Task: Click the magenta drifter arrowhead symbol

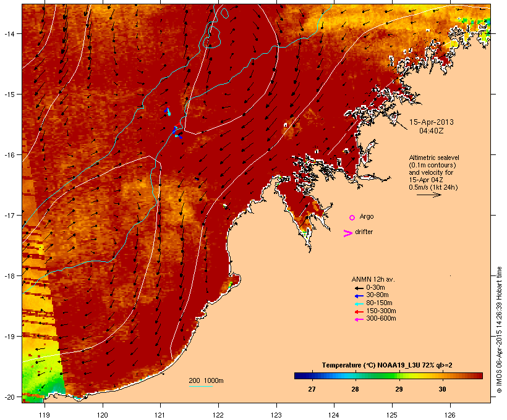Action: (x=347, y=233)
